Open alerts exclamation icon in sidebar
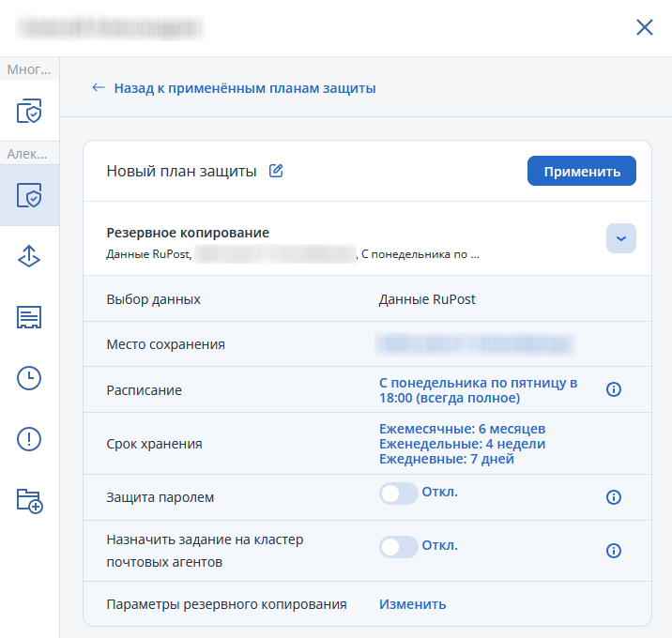This screenshot has width=672, height=638. (x=29, y=439)
